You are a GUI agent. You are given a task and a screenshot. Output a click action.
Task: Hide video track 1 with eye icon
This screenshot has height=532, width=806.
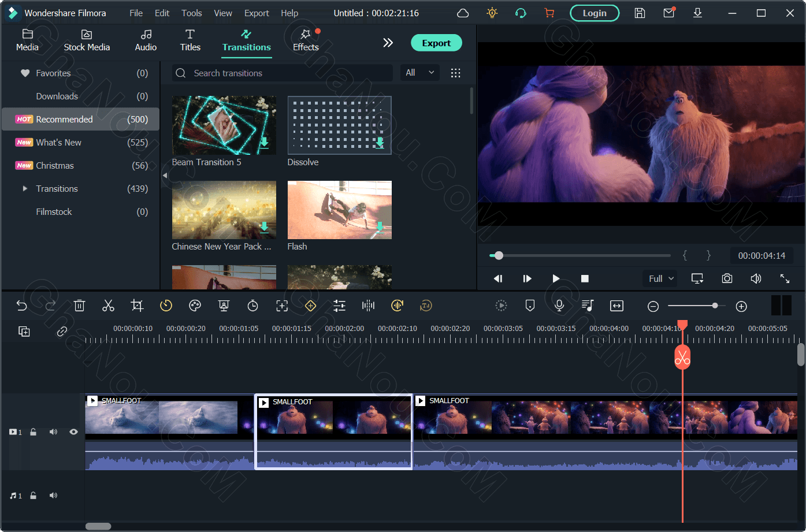point(73,432)
